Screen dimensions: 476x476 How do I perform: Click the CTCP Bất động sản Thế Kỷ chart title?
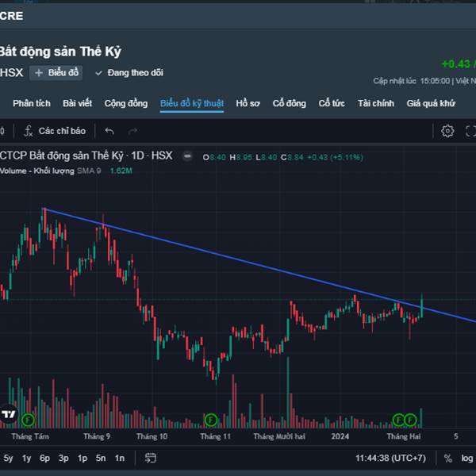pos(86,156)
